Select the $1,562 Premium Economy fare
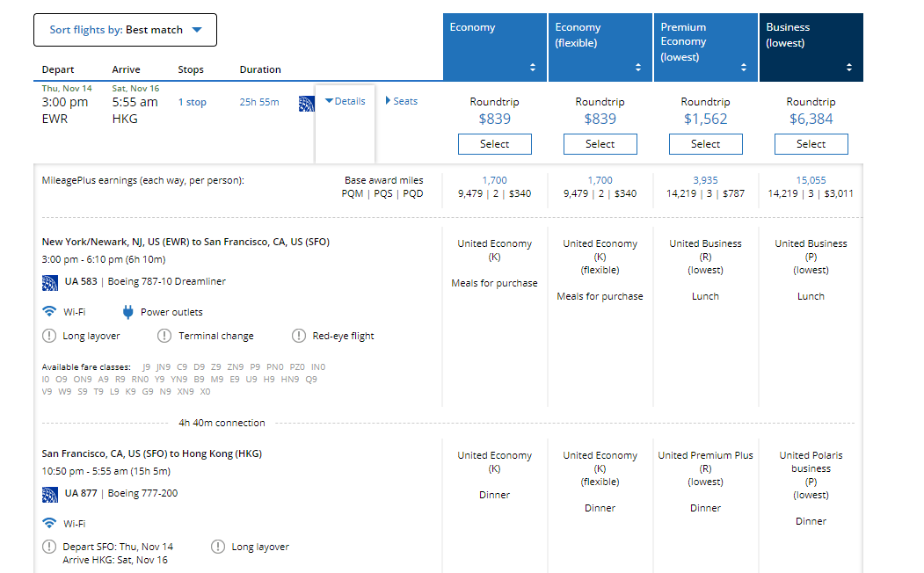The width and height of the screenshot is (924, 573). pyautogui.click(x=706, y=144)
